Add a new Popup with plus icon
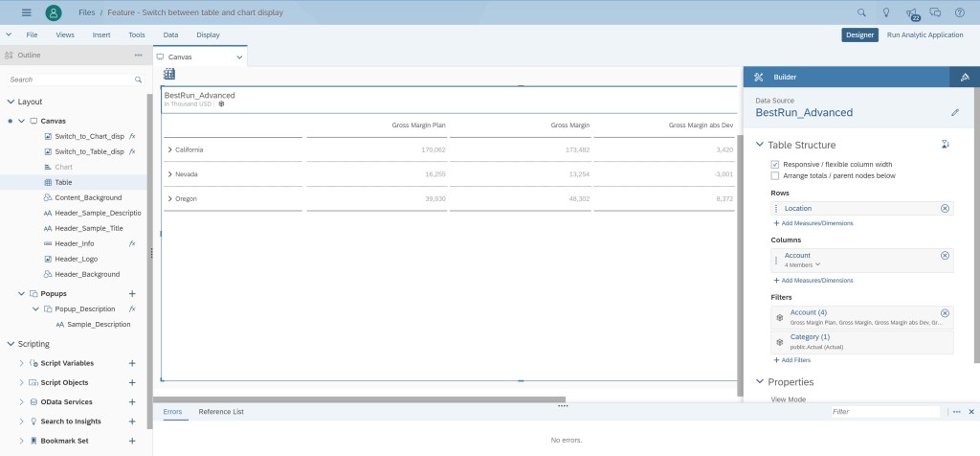This screenshot has width=980, height=456. tap(132, 293)
